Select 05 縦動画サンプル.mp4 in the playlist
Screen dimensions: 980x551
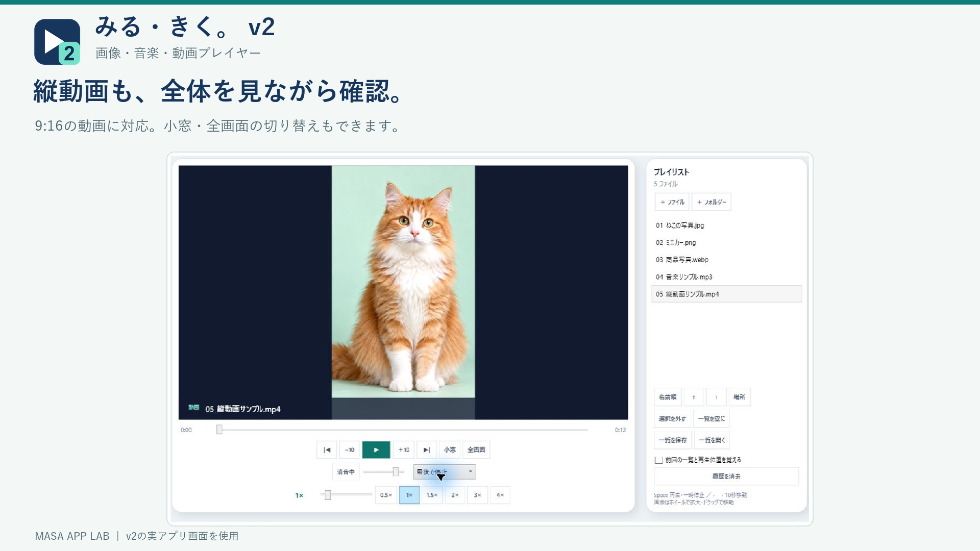[x=727, y=294]
